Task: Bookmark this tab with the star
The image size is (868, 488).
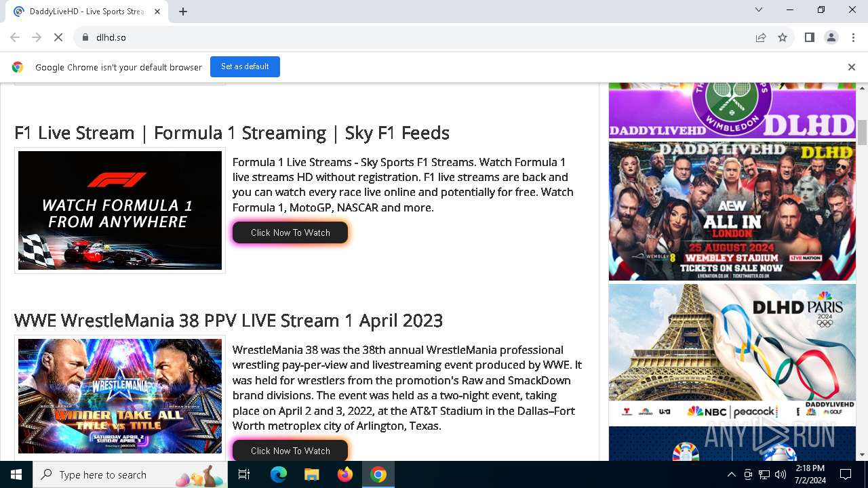Action: (x=783, y=37)
